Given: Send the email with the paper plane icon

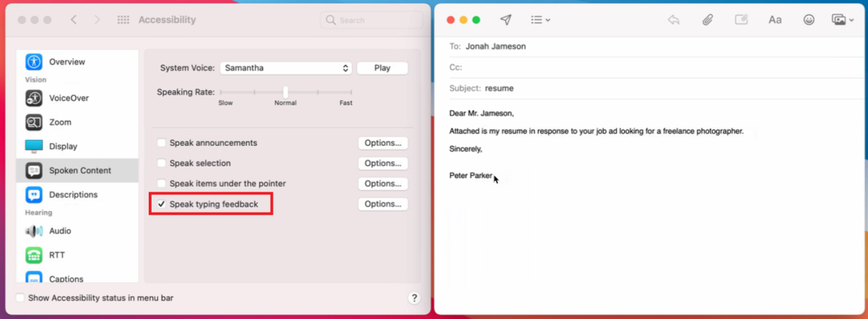Looking at the screenshot, I should point(506,20).
